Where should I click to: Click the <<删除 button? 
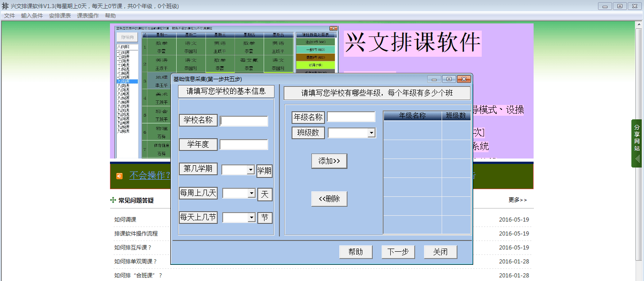[x=329, y=199]
